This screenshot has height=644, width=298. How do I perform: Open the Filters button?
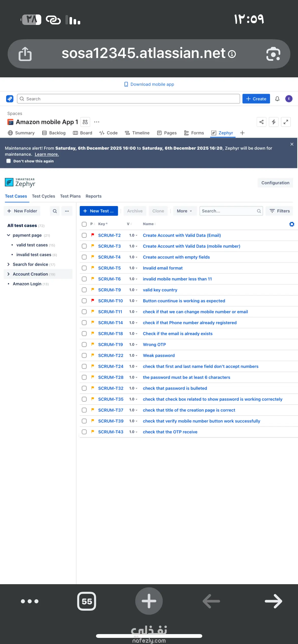(x=279, y=211)
